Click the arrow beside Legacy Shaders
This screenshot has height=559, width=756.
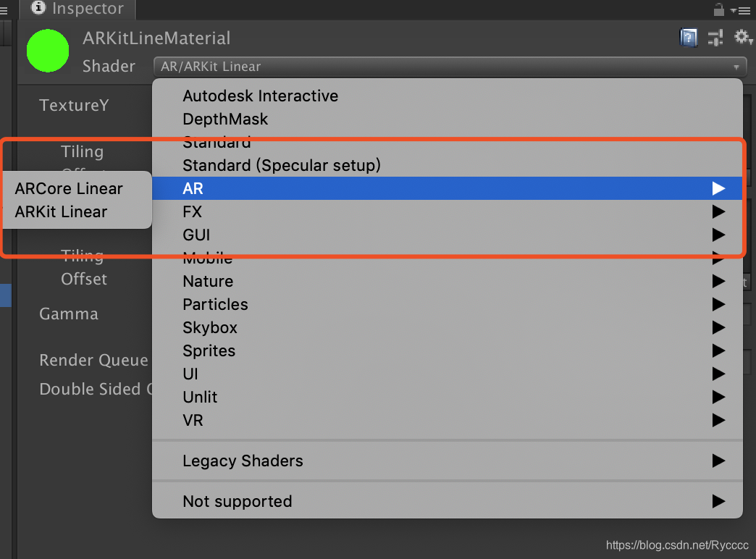[718, 461]
